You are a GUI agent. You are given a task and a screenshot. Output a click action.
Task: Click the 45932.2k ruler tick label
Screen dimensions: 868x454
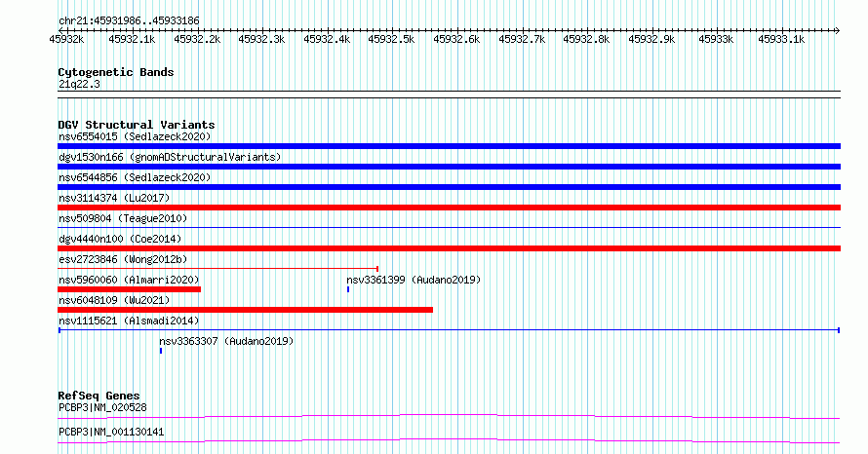(197, 39)
